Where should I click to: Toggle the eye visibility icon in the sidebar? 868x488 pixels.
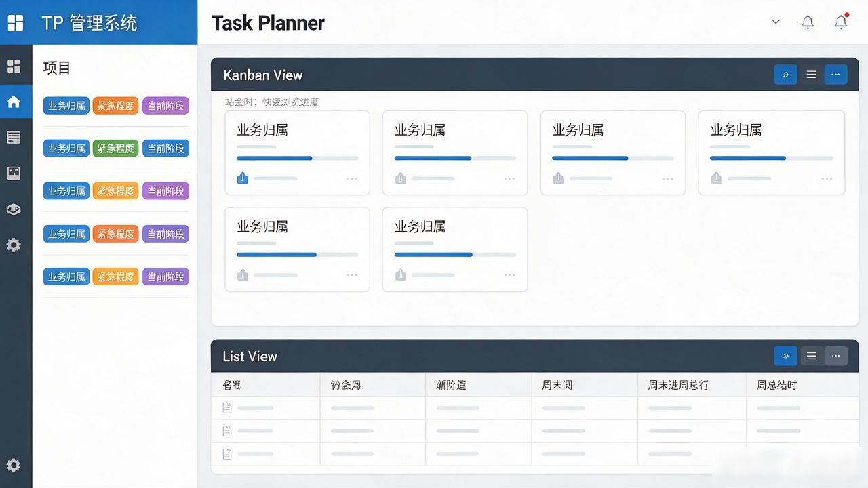(x=14, y=209)
